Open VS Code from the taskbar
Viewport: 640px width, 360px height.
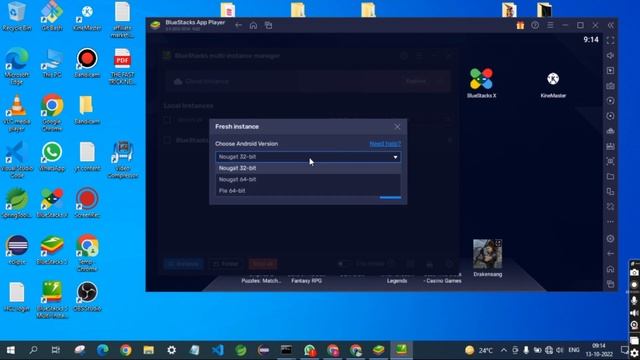pyautogui.click(x=218, y=350)
